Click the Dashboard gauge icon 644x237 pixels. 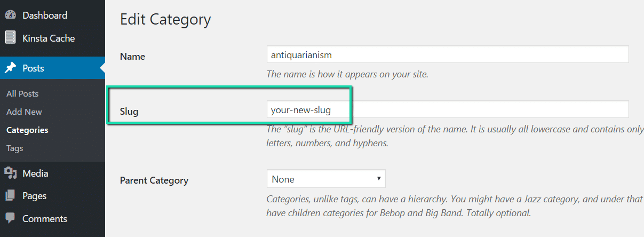coord(10,15)
